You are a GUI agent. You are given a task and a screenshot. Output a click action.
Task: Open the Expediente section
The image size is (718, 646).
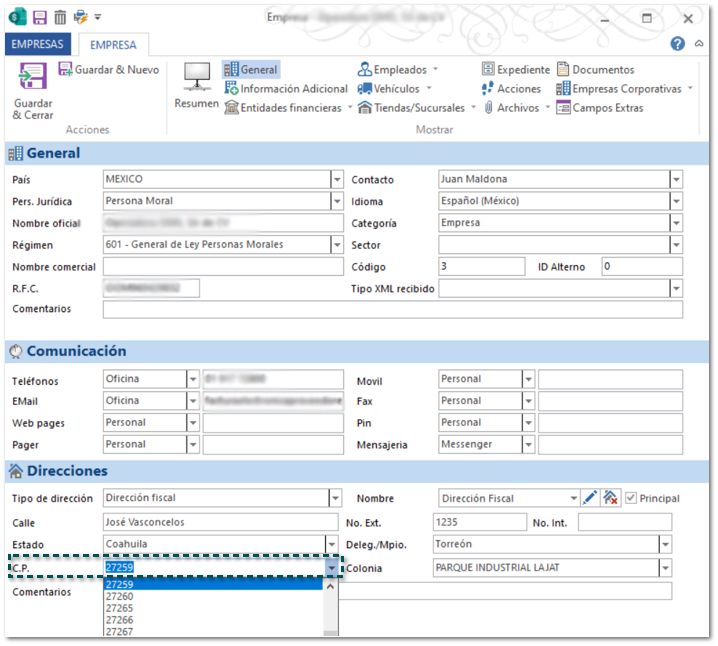point(516,70)
